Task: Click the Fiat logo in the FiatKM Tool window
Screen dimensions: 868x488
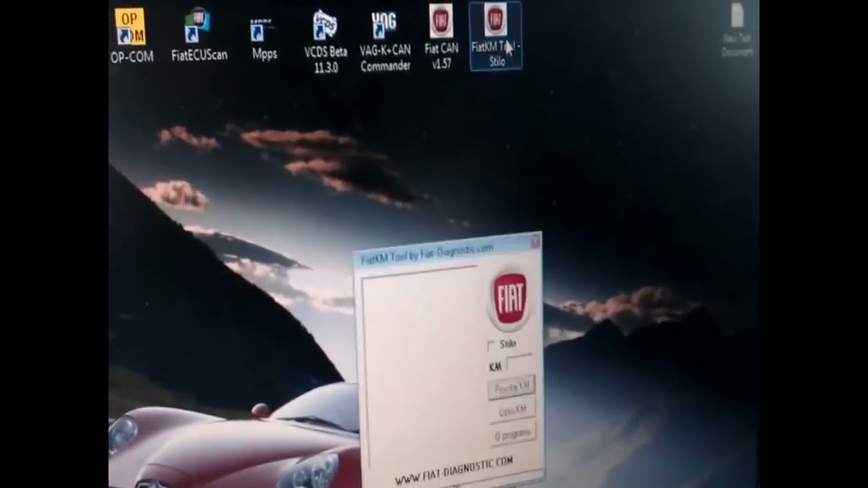Action: click(510, 299)
